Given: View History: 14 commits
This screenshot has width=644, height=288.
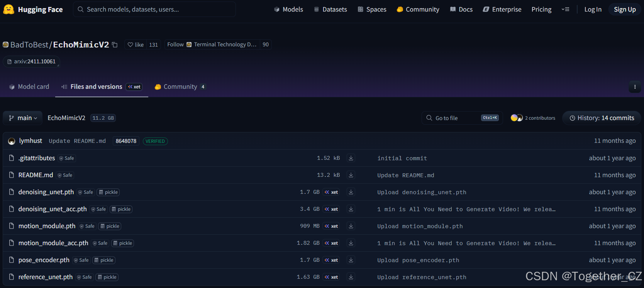Looking at the screenshot, I should (x=602, y=118).
